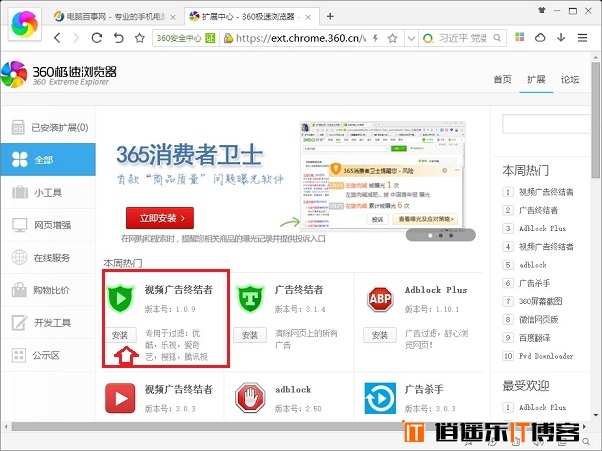The height and width of the screenshot is (451, 602).
Task: Click the green play shield icon
Action: tap(121, 299)
